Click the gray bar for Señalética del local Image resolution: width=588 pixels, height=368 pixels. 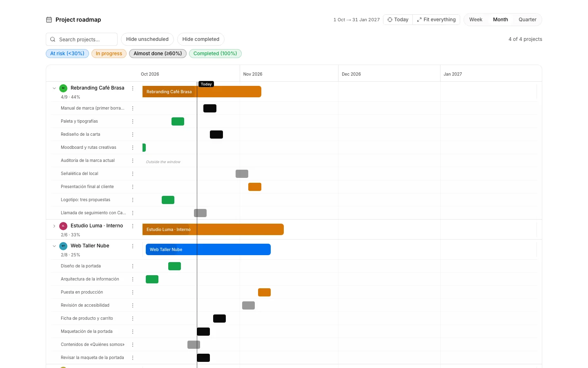coord(242,174)
